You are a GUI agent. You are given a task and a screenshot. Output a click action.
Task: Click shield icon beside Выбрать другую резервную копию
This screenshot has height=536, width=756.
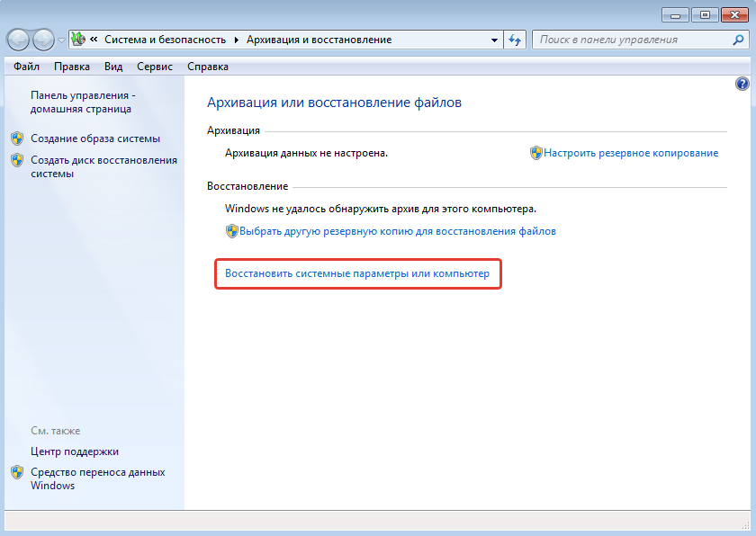(232, 231)
